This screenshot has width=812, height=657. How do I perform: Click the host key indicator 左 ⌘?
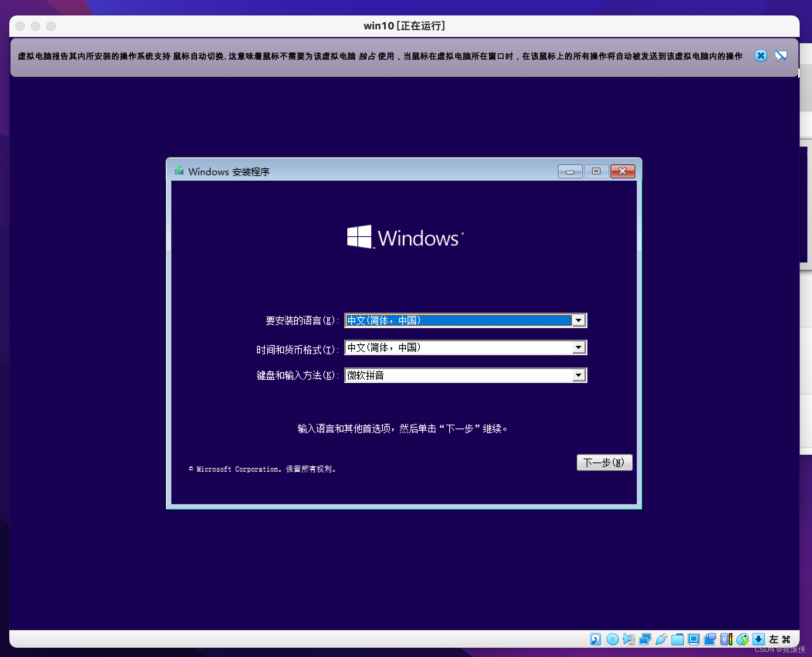779,639
